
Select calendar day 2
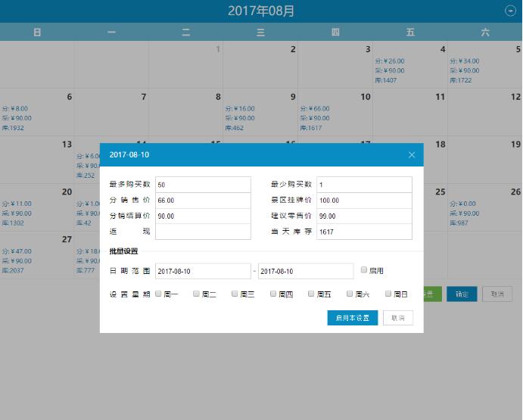click(x=260, y=65)
